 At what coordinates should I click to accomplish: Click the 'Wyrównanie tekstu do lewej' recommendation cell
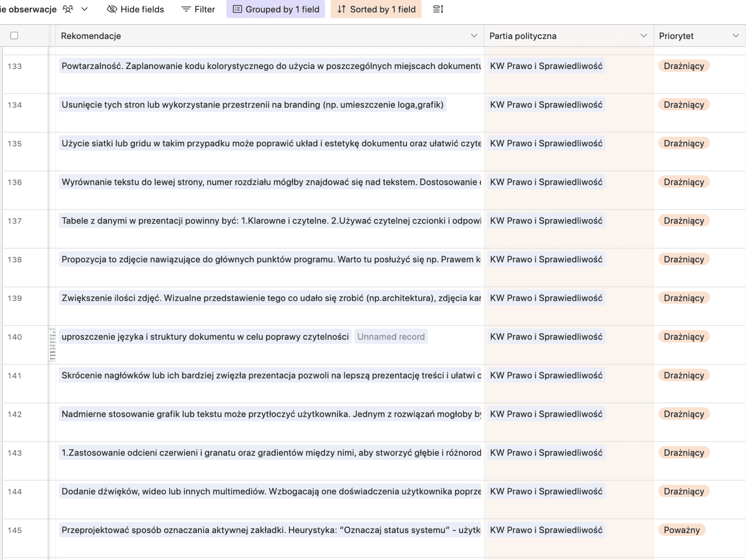click(270, 182)
